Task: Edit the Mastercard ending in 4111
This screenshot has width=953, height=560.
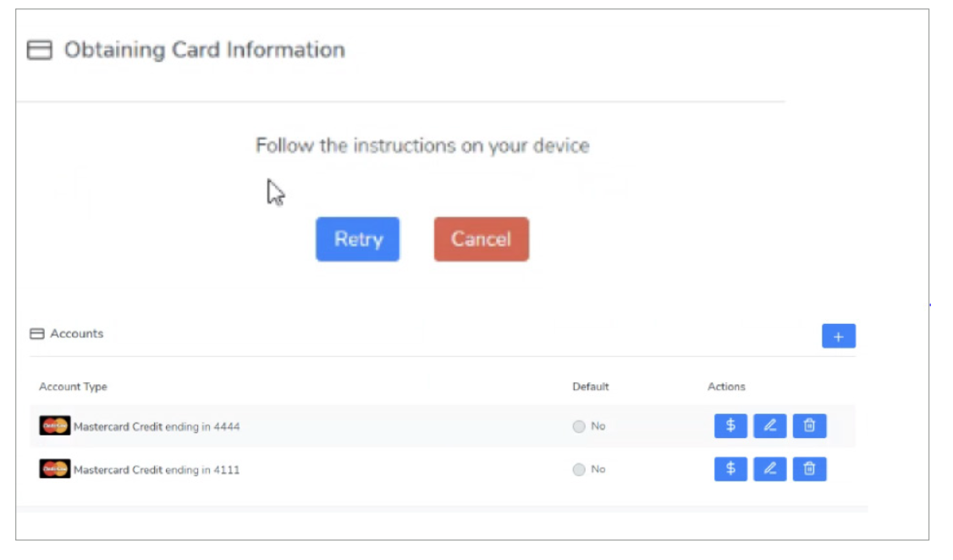Action: coord(770,469)
